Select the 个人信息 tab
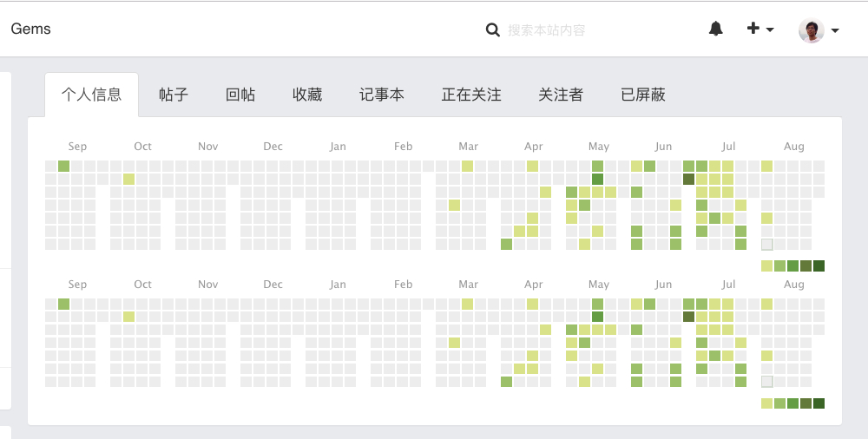868x439 pixels. [91, 95]
